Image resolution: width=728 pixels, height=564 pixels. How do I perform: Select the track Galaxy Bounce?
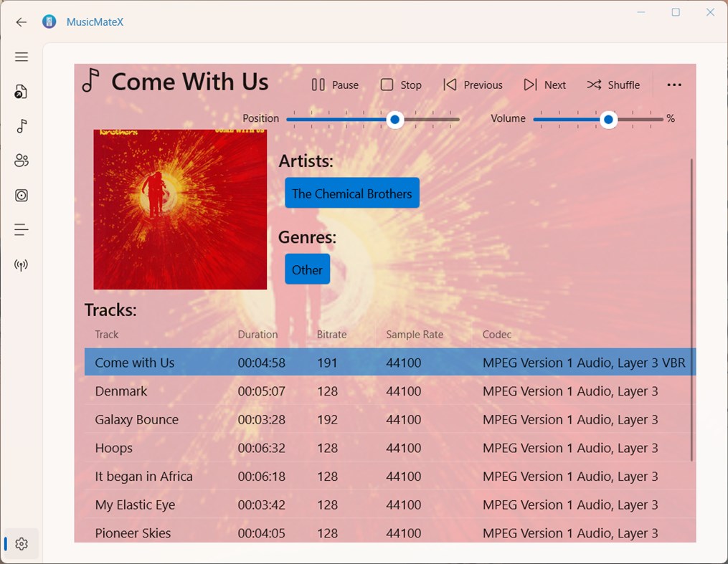pyautogui.click(x=136, y=419)
